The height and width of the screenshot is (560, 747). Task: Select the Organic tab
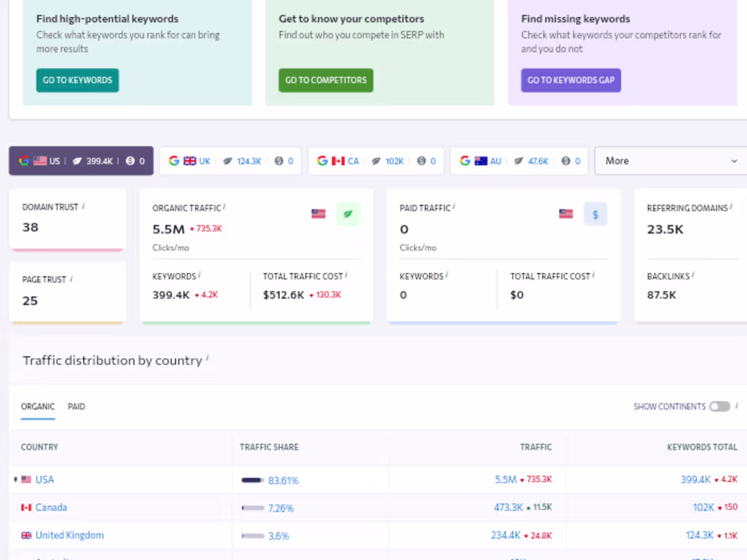[38, 407]
